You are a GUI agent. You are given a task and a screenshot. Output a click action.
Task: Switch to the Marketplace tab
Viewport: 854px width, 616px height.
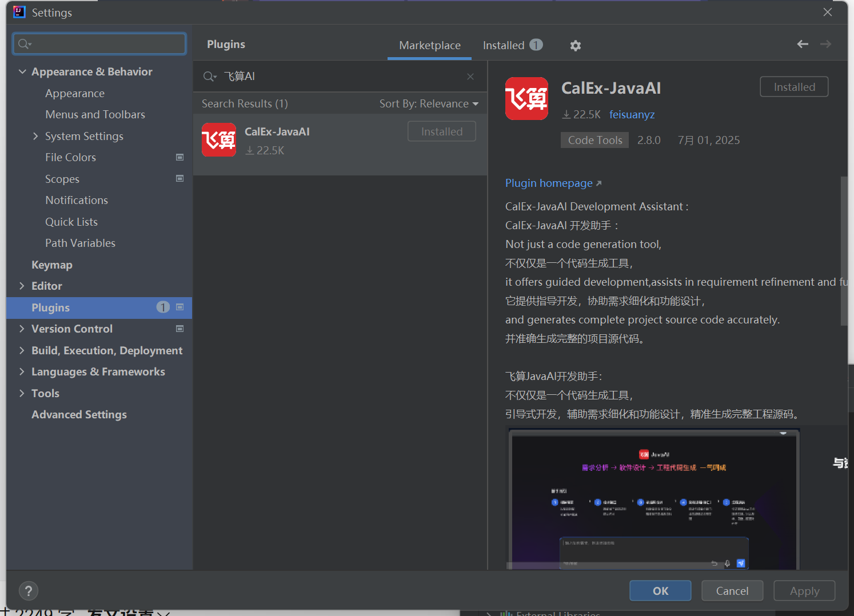[429, 45]
